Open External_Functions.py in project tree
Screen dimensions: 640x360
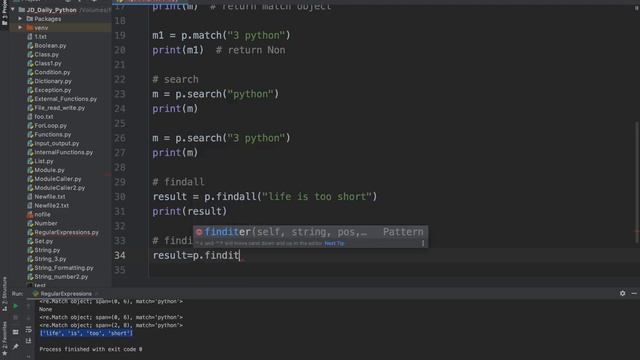tap(62, 99)
